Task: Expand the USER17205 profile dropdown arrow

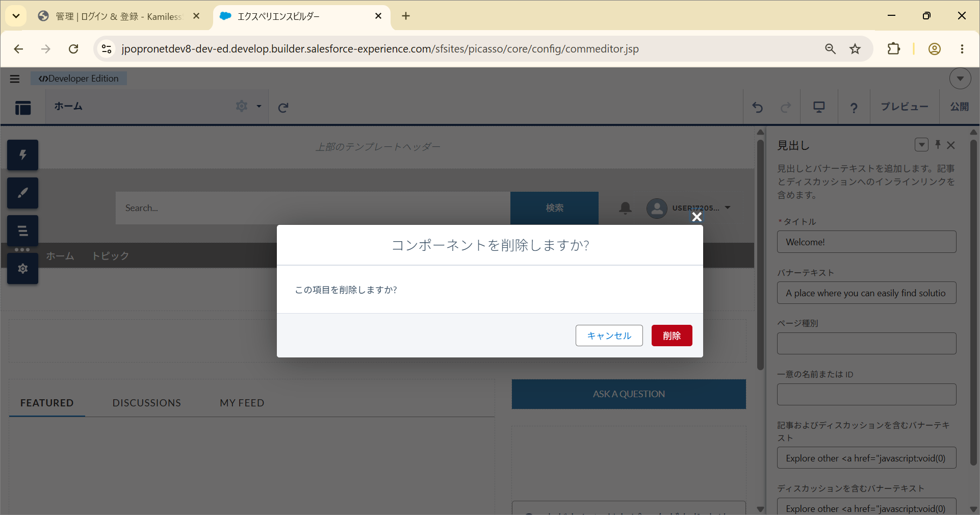Action: [728, 208]
